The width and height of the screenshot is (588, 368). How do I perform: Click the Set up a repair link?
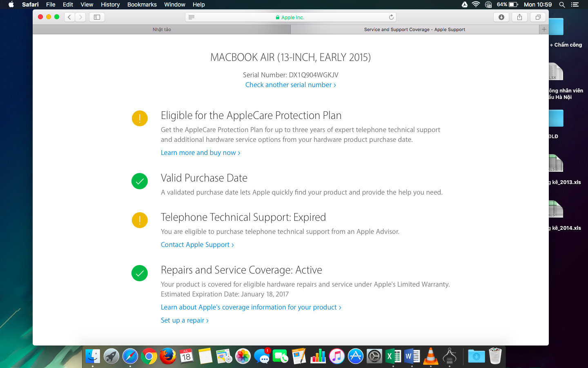click(185, 321)
